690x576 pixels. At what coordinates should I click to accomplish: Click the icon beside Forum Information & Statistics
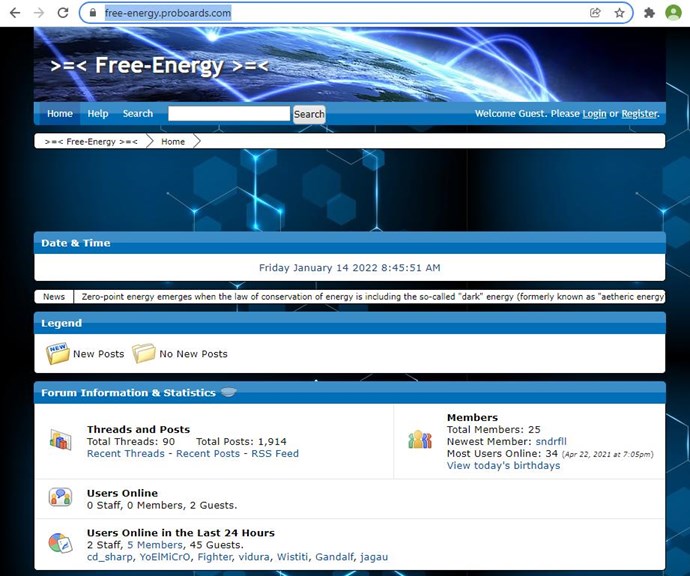(x=228, y=392)
